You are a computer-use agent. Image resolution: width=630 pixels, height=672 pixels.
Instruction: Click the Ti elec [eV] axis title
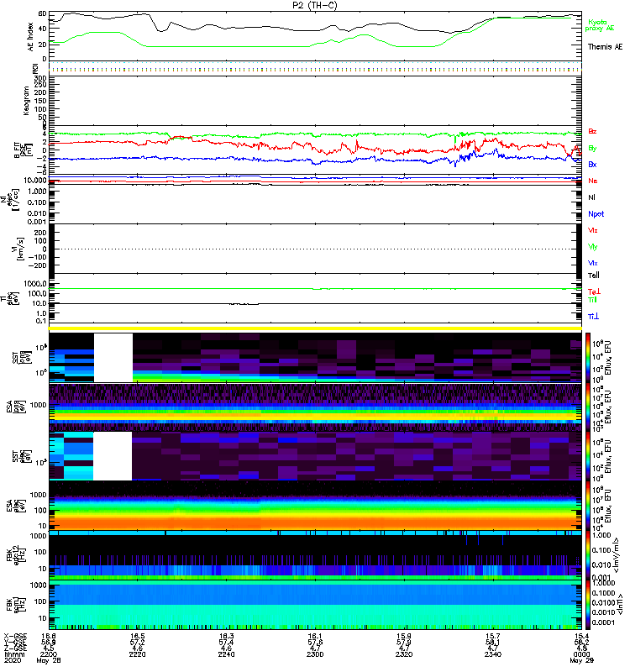pyautogui.click(x=9, y=298)
